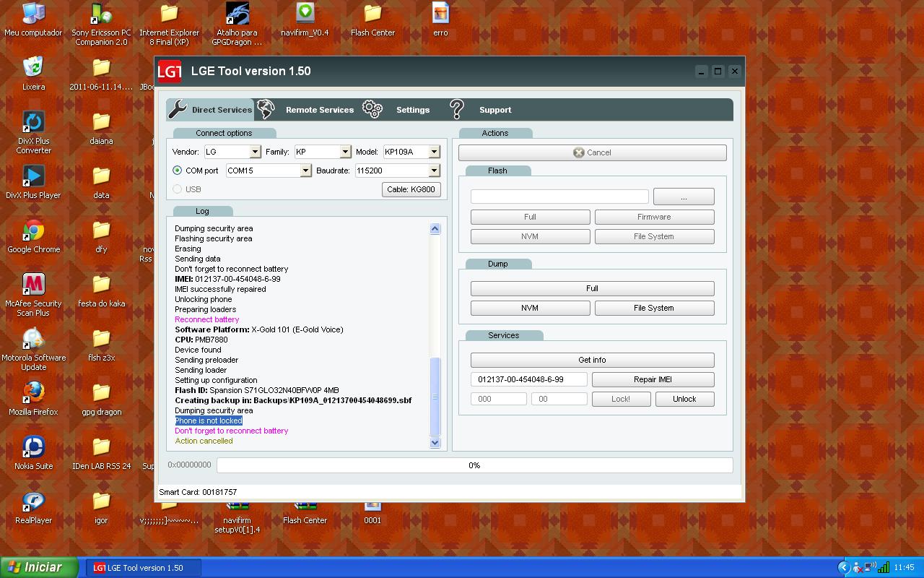The width and height of the screenshot is (924, 578).
Task: Open the daiana folder
Action: (101, 128)
